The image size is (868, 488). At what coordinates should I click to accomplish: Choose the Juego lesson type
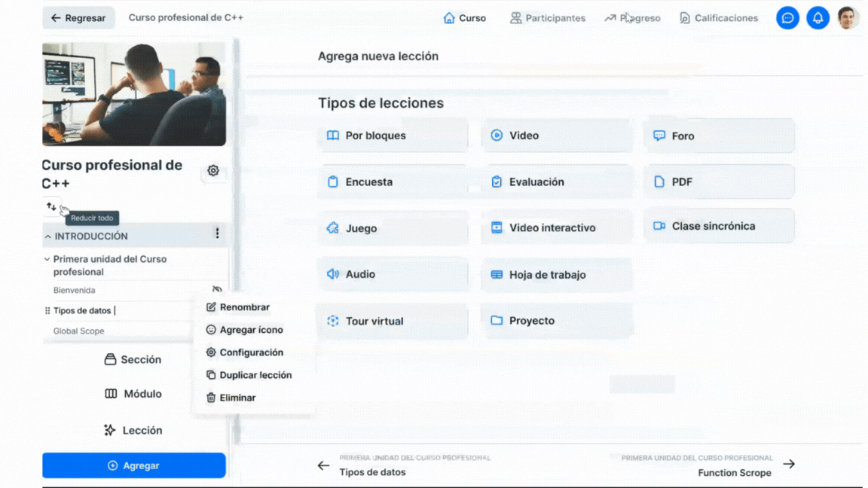(393, 228)
